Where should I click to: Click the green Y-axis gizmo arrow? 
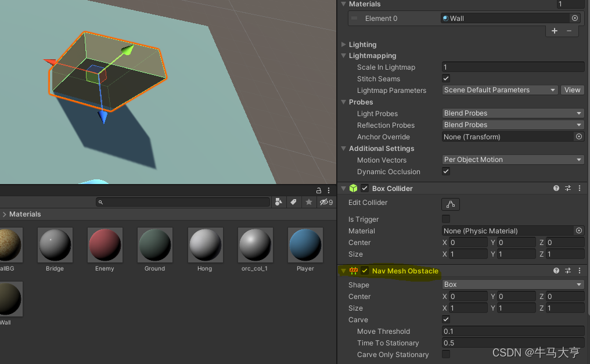pyautogui.click(x=128, y=49)
